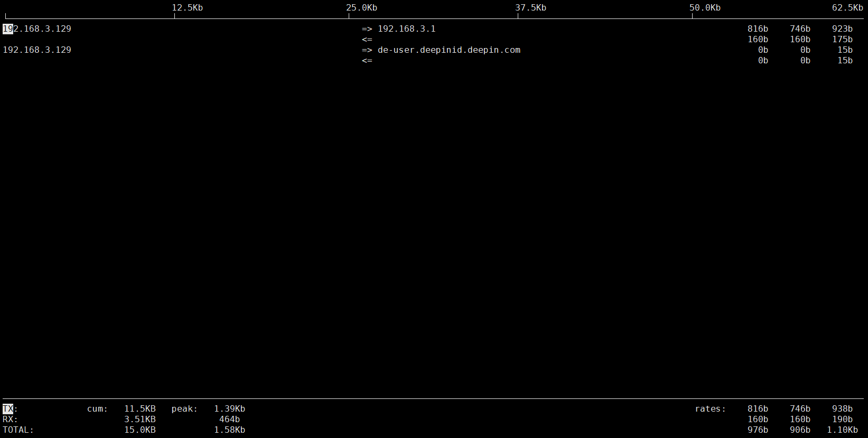Viewport: 868px width, 438px height.
Task: Click the cum: label
Action: (98, 408)
